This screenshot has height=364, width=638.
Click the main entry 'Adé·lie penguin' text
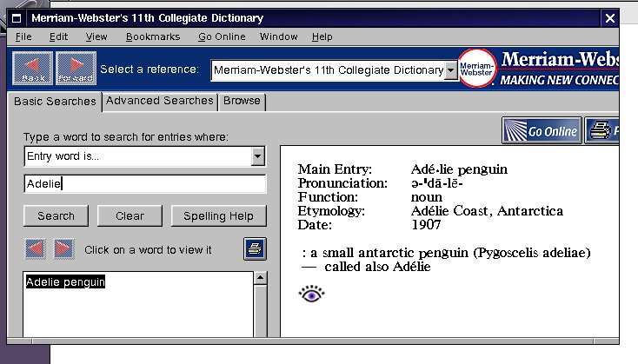click(459, 169)
